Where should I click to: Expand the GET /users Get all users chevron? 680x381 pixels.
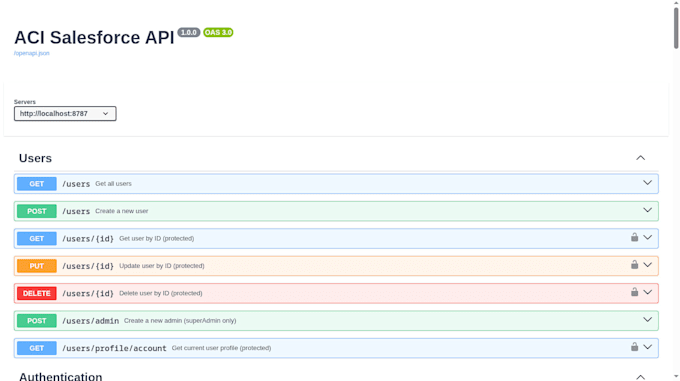647,183
